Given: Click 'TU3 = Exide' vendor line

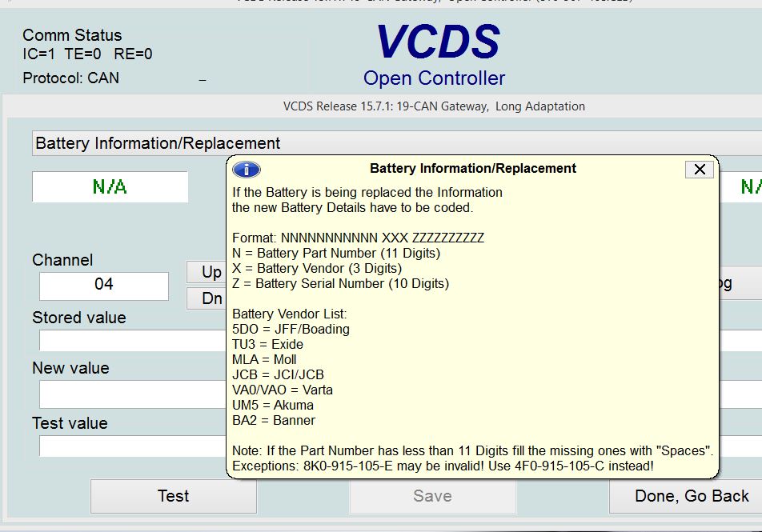Looking at the screenshot, I should (268, 345).
